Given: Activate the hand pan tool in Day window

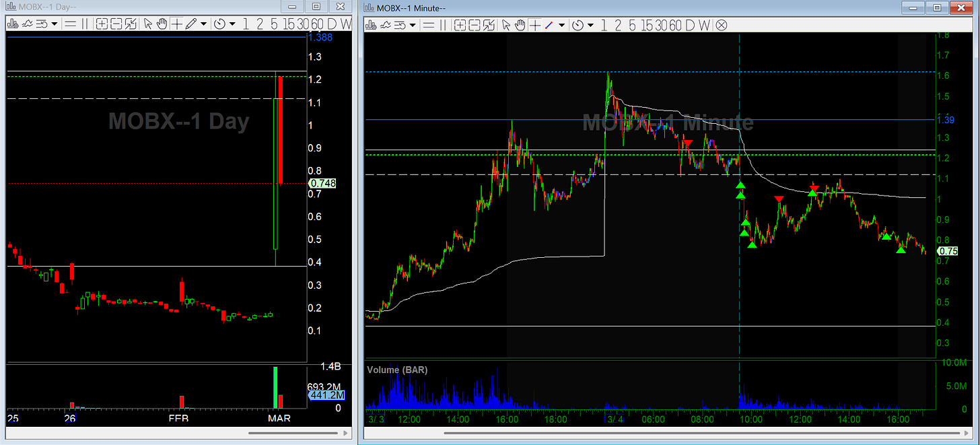Looking at the screenshot, I should pos(162,24).
